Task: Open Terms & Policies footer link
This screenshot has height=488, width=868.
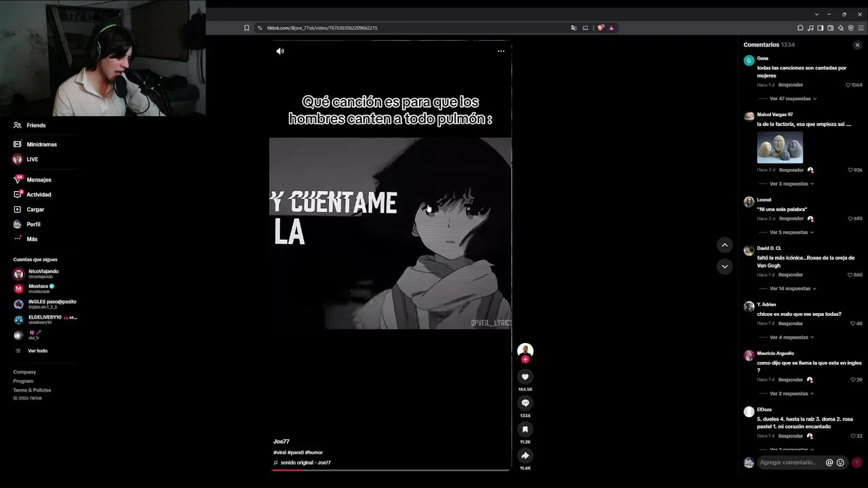Action: click(x=32, y=390)
